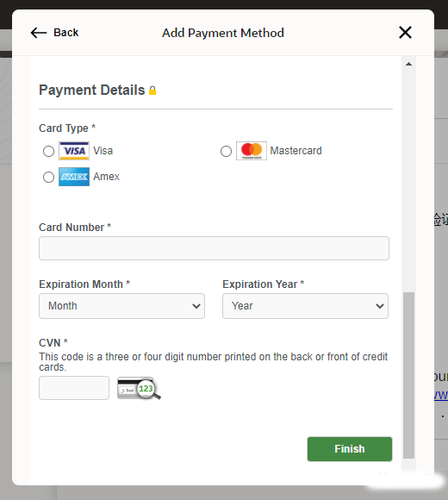Click the back arrow icon

pos(39,33)
